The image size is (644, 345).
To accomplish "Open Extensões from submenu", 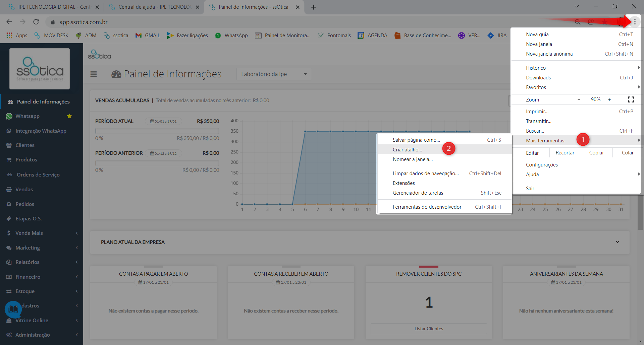I will (x=444, y=183).
